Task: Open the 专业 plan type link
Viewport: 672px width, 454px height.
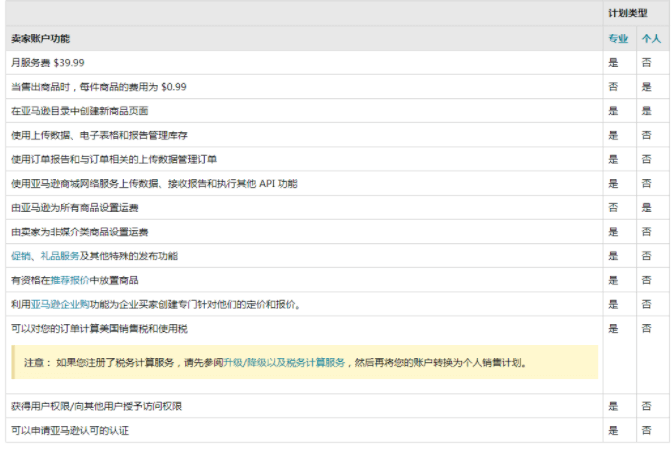Action: click(x=618, y=39)
